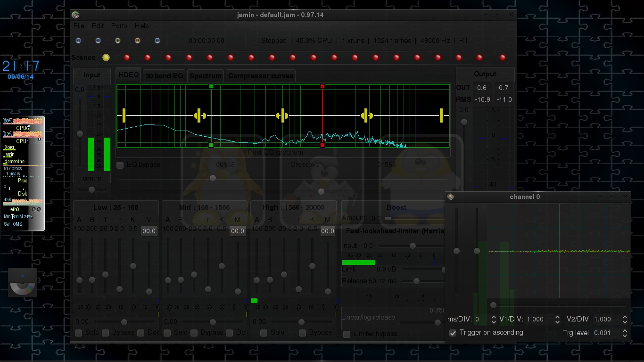
Task: Click the rewind transport button
Action: tap(98, 41)
